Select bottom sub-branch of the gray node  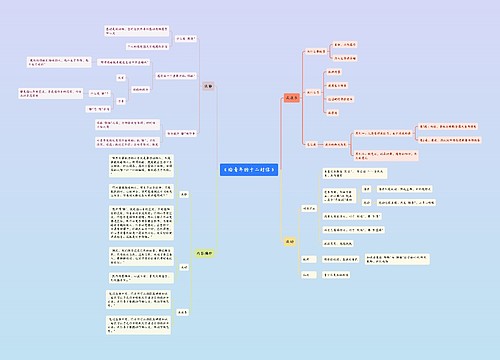tap(181, 133)
